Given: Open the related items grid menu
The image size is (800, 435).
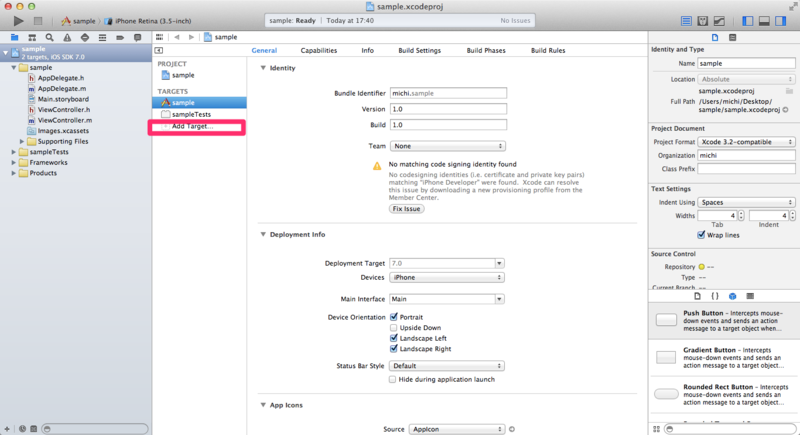Looking at the screenshot, I should [160, 37].
